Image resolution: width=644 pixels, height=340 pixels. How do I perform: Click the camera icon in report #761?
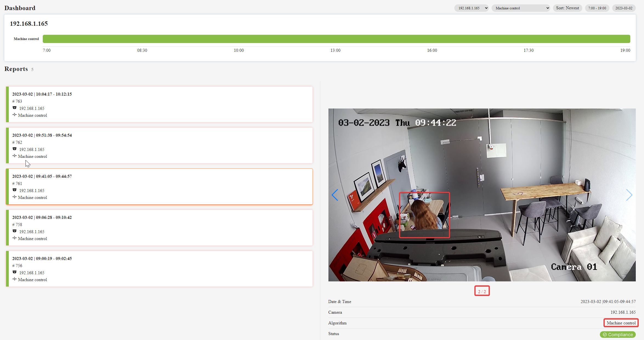15,190
